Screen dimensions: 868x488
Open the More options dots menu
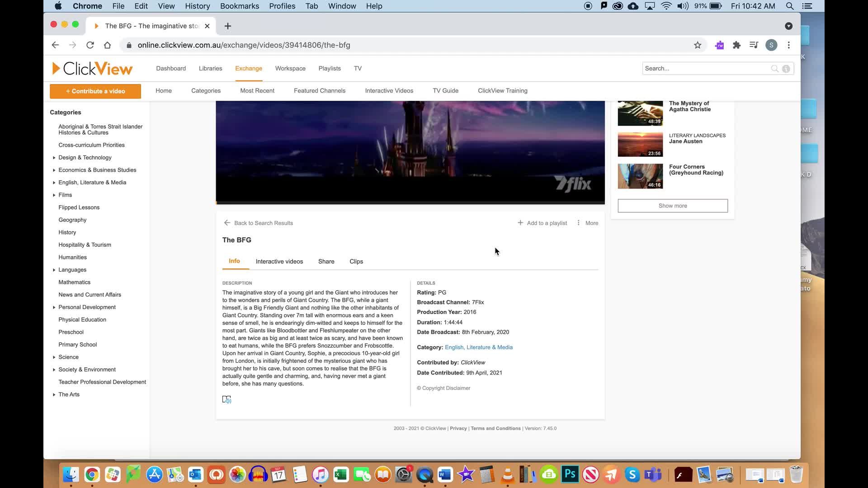[578, 223]
